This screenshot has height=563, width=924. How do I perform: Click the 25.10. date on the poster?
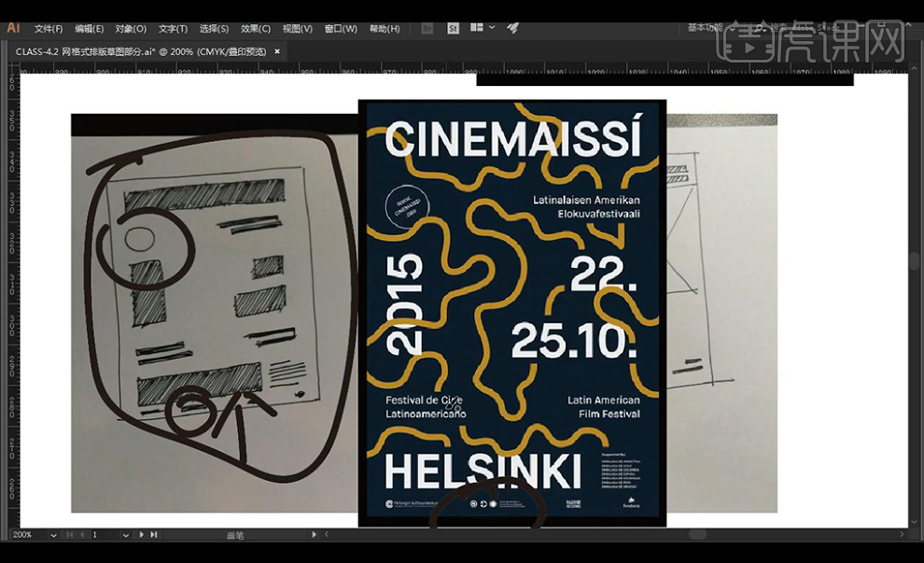[574, 341]
